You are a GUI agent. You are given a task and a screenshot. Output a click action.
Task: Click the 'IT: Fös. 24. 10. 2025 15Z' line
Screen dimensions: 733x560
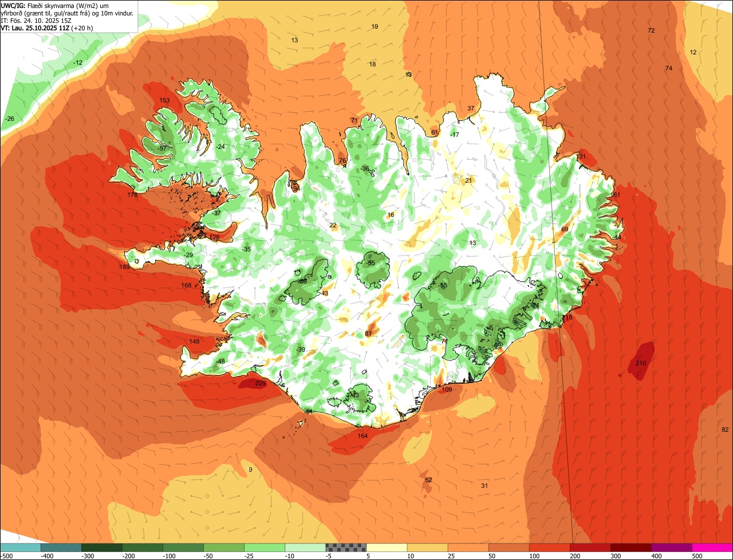pos(36,21)
